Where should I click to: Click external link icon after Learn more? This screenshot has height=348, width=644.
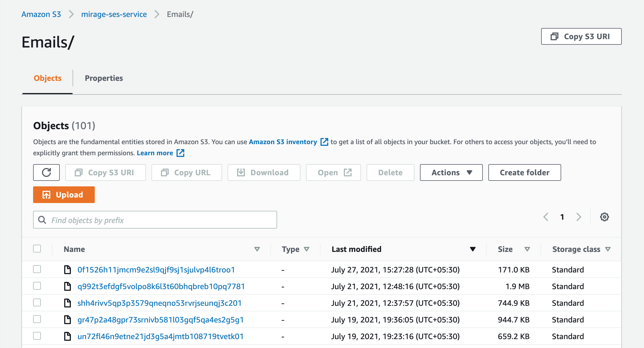[x=180, y=153]
